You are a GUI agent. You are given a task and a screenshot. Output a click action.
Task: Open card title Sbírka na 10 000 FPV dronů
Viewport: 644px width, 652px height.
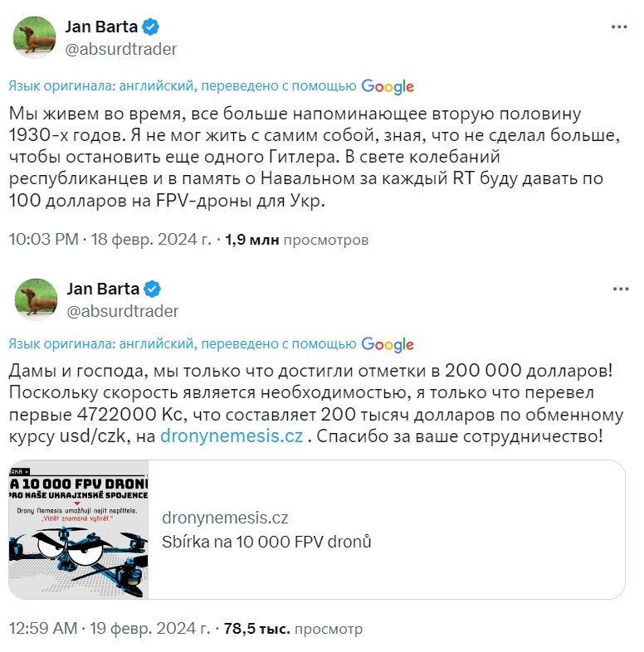266,542
